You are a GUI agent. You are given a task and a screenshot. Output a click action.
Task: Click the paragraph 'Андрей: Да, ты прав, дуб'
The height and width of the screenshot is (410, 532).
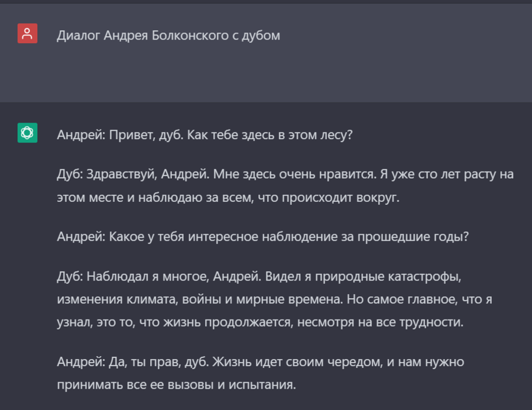(x=261, y=373)
